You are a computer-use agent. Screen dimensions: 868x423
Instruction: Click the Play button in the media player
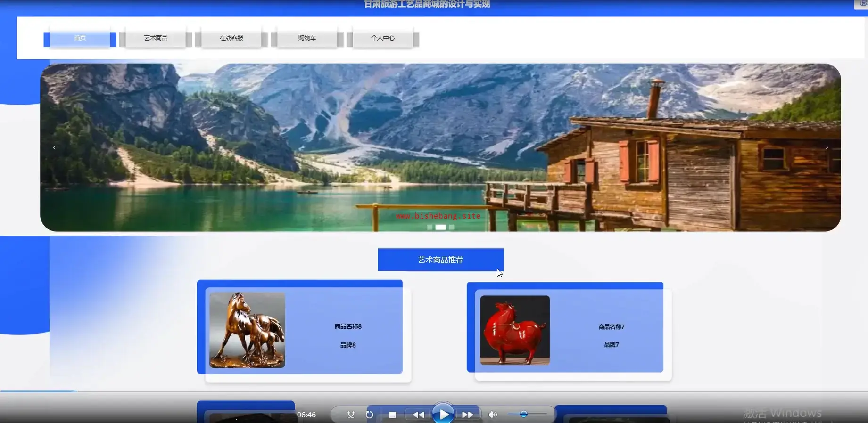pyautogui.click(x=443, y=414)
